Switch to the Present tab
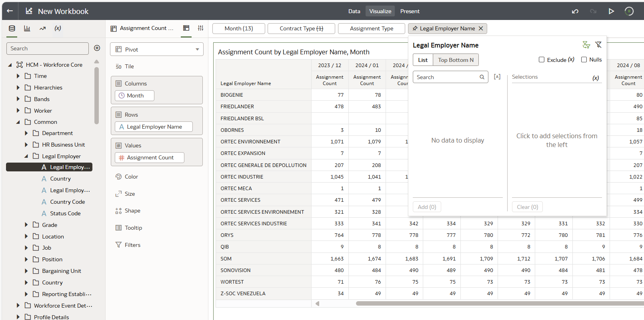This screenshot has height=320, width=644. point(410,11)
